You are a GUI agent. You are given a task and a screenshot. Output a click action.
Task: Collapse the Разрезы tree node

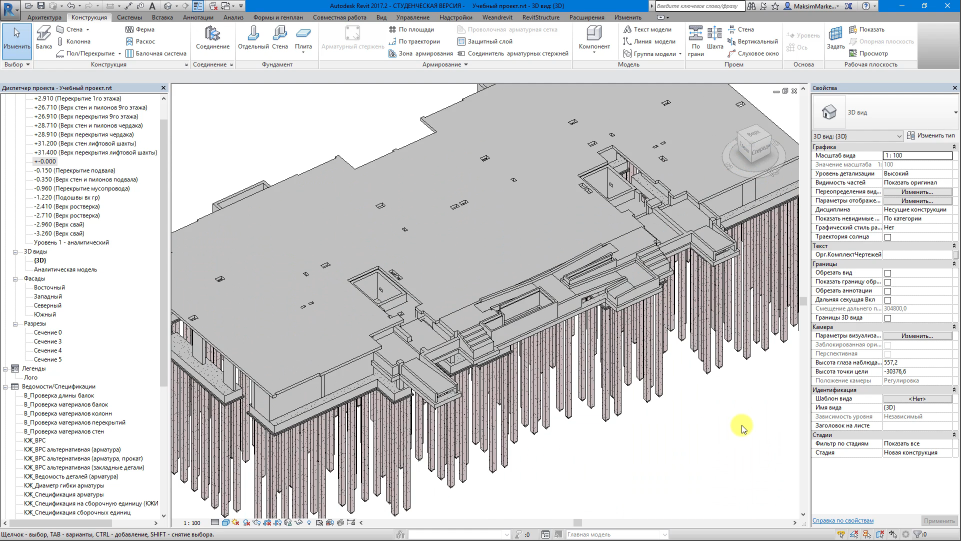click(x=16, y=324)
